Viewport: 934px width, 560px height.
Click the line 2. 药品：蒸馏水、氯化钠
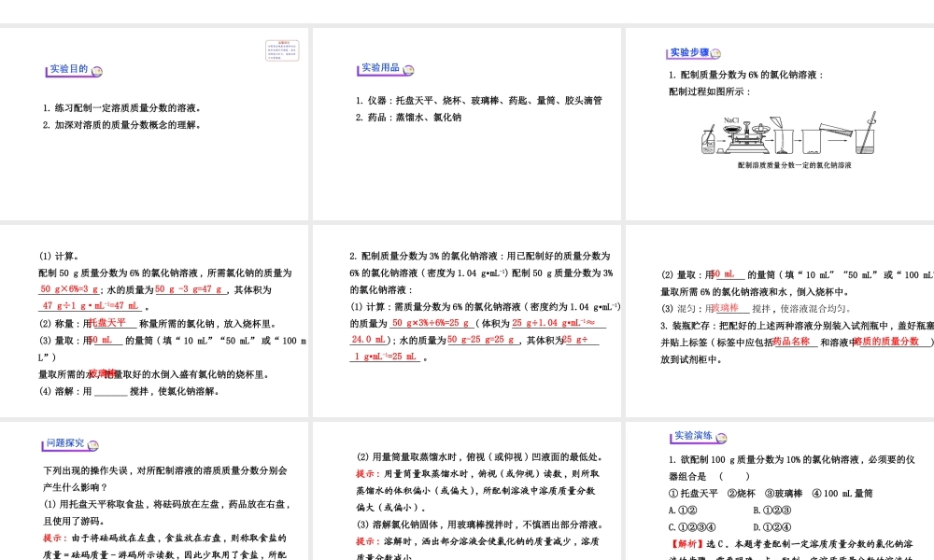[x=409, y=118]
